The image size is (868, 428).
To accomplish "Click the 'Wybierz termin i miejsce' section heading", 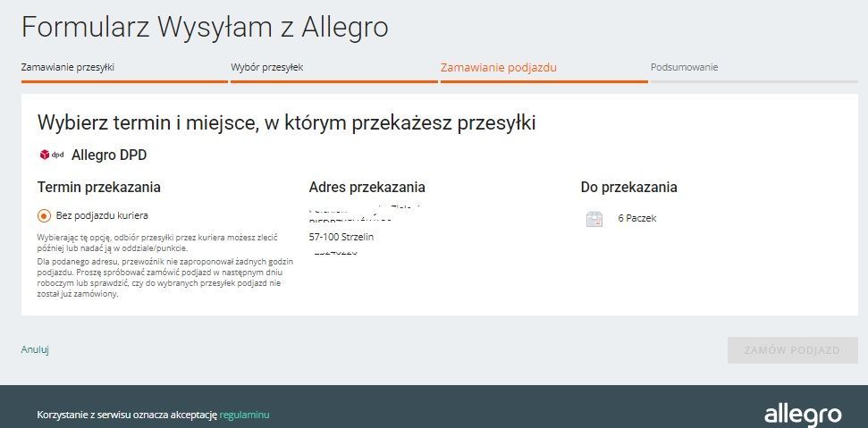I will [286, 122].
